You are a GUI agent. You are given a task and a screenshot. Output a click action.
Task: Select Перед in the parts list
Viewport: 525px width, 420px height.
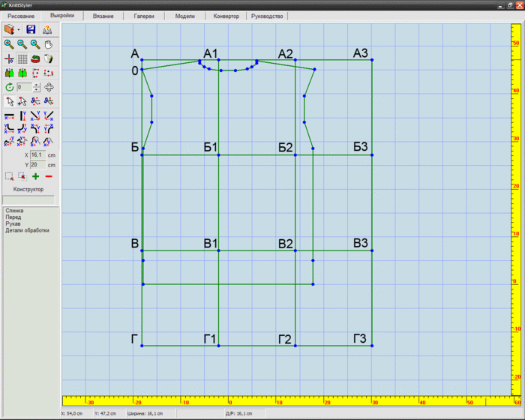13,217
